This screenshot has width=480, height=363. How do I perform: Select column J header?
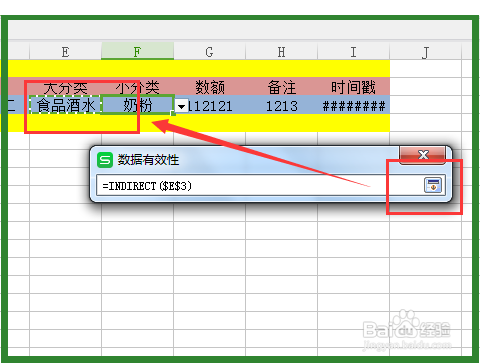coord(425,51)
